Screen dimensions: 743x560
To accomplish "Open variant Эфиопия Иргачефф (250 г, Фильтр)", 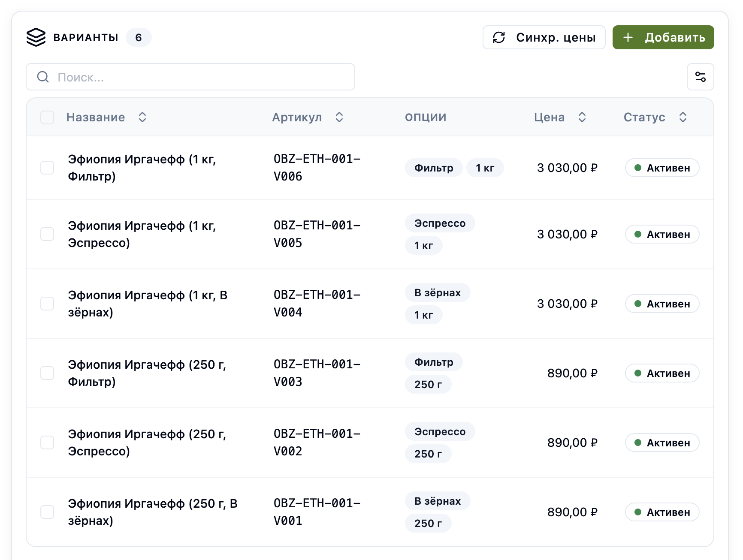I will click(x=147, y=373).
